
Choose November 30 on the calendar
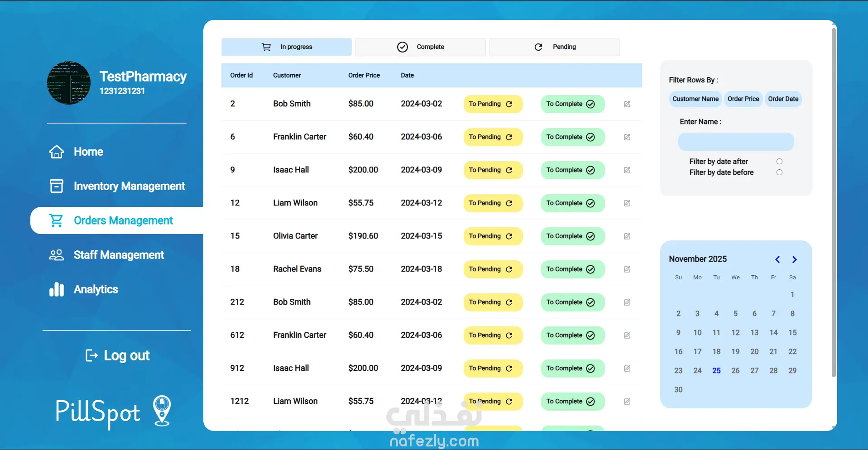click(678, 390)
